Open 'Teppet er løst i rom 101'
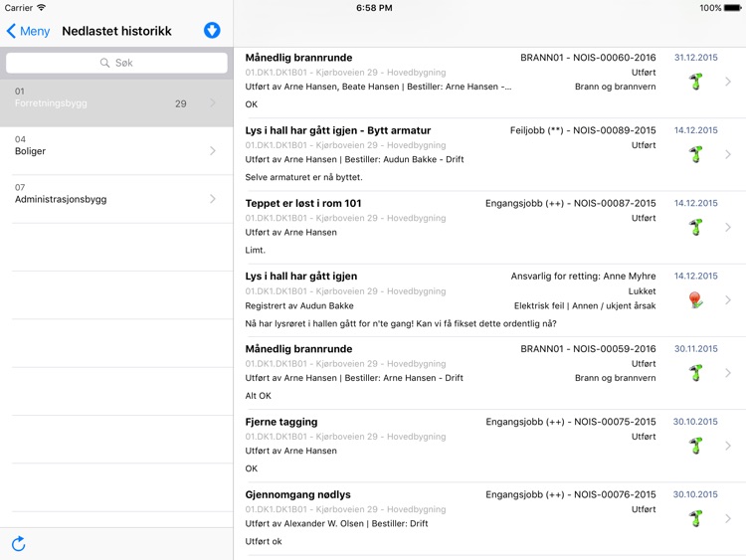Screen dimensions: 746x560 click(303, 203)
